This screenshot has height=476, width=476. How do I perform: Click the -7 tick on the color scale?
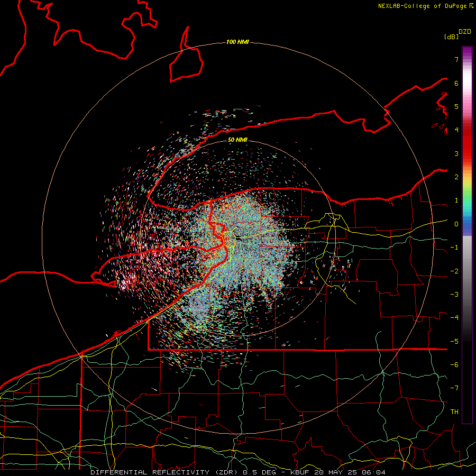coord(454,388)
